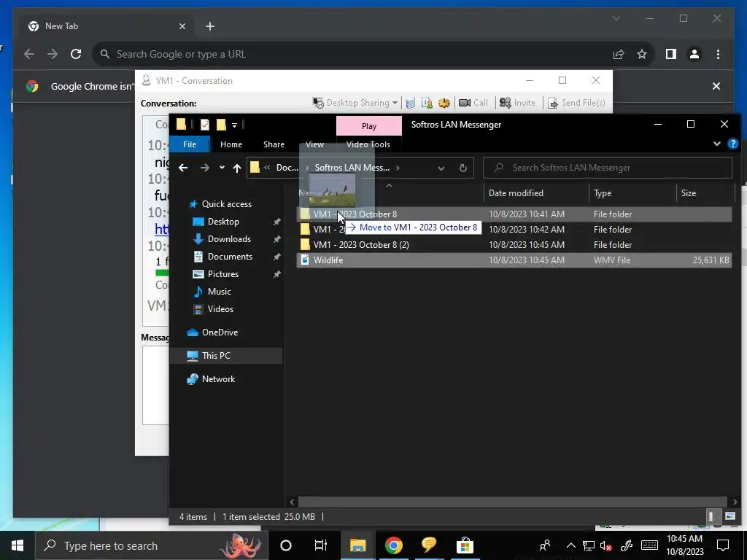Click chevron after Softros LAN Mess... breadcrumb
Screen dimensions: 747x560
(398, 168)
